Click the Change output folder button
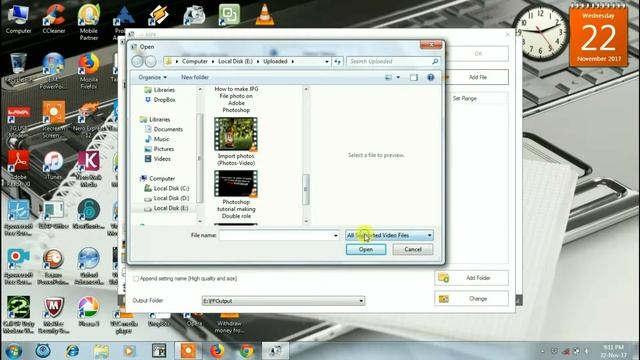The height and width of the screenshot is (360, 640). 471,299
